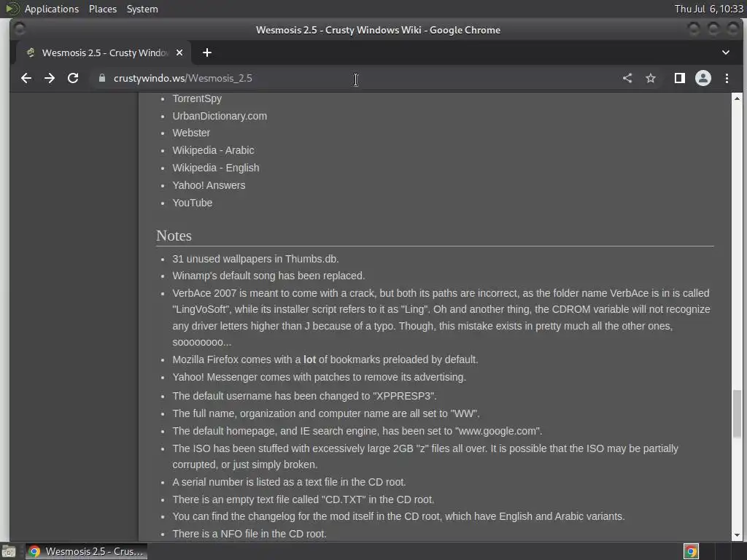747x560 pixels.
Task: Click the Winamp default song note
Action: [x=268, y=276]
